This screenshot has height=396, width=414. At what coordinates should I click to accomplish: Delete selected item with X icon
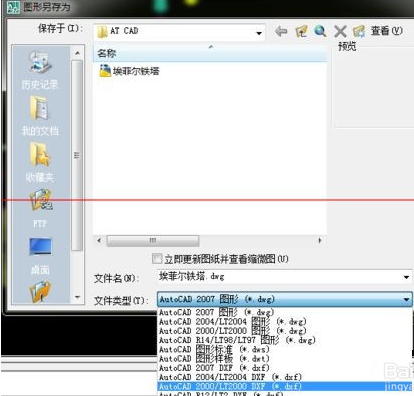pyautogui.click(x=340, y=31)
